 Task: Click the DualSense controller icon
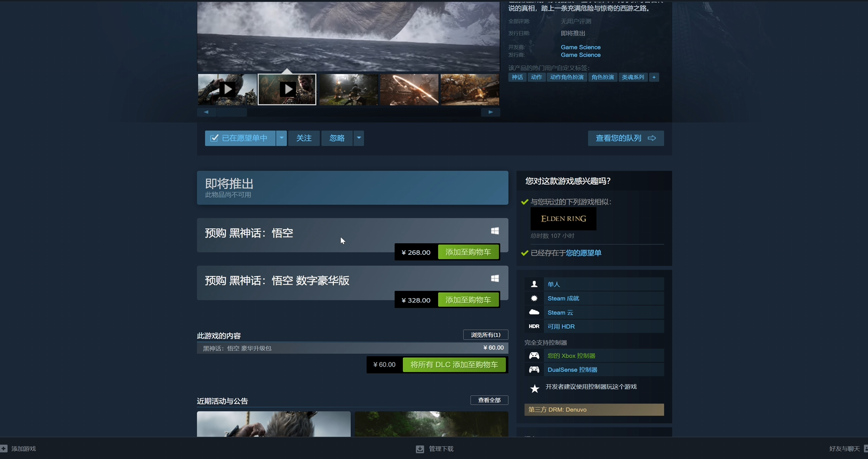(534, 370)
